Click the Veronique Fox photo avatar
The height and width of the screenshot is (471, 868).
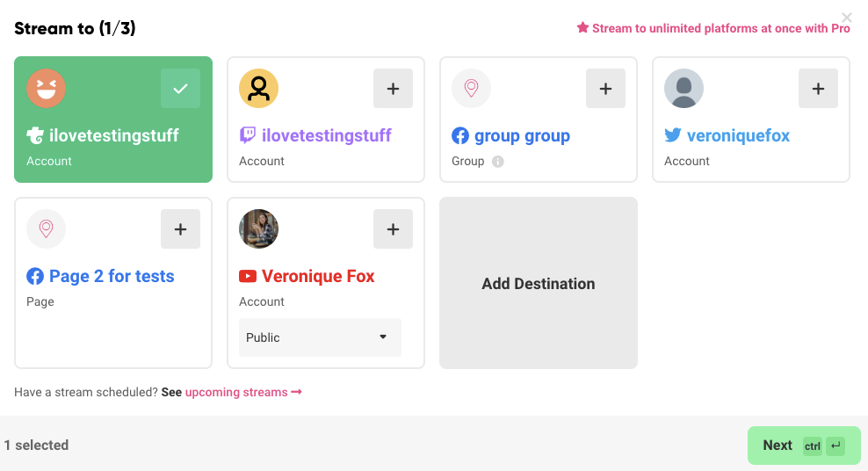tap(258, 229)
